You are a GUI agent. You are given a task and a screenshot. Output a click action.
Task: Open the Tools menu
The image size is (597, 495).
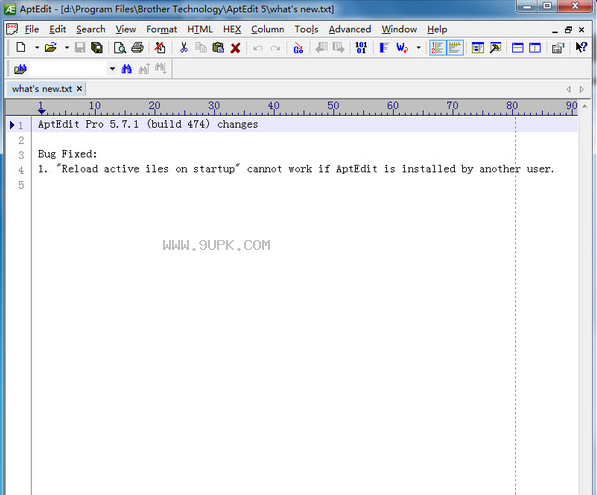(x=306, y=29)
